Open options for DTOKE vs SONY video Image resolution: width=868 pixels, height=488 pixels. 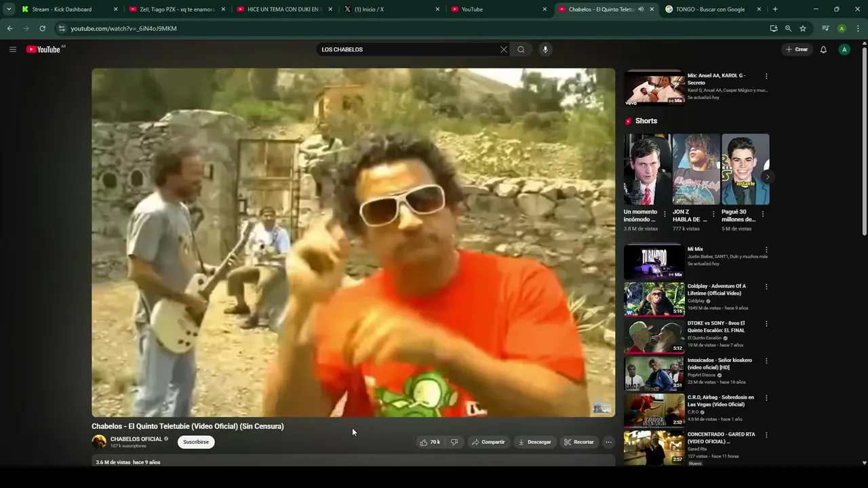pos(766,324)
